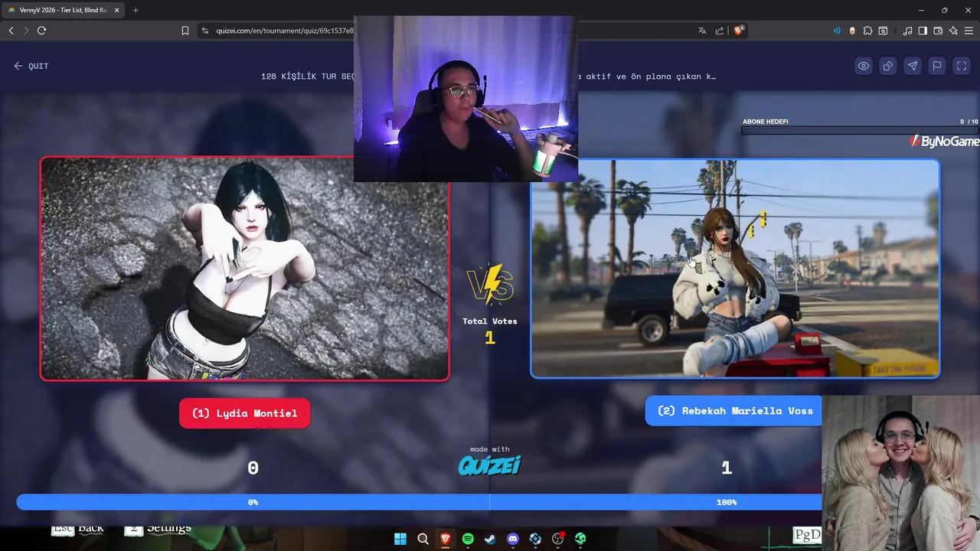Image resolution: width=980 pixels, height=551 pixels.
Task: Open Discord from the taskbar
Action: tap(513, 539)
